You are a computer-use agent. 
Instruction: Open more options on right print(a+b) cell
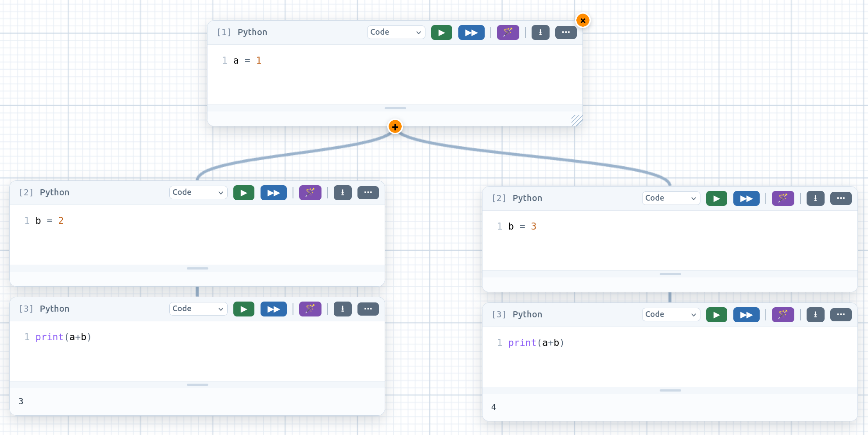point(841,315)
